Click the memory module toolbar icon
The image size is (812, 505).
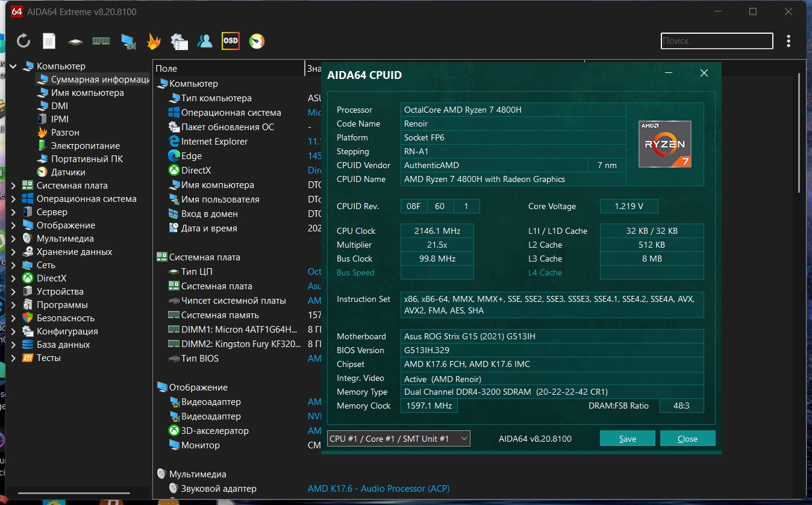tap(101, 41)
